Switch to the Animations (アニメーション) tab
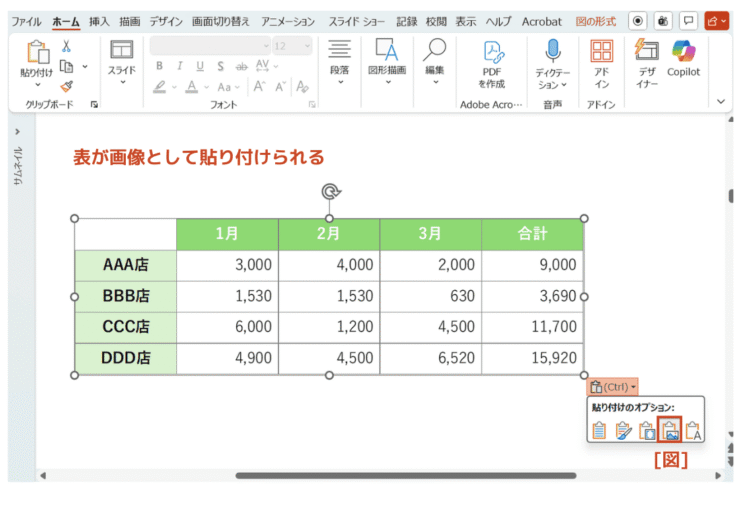 (x=288, y=22)
